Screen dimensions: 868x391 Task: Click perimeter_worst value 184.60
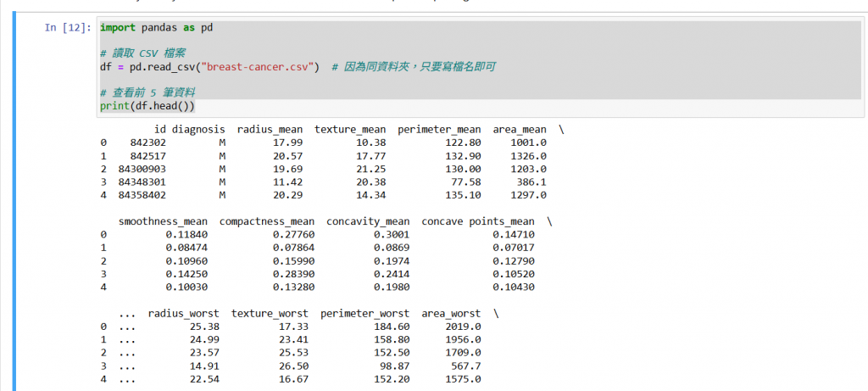(392, 327)
